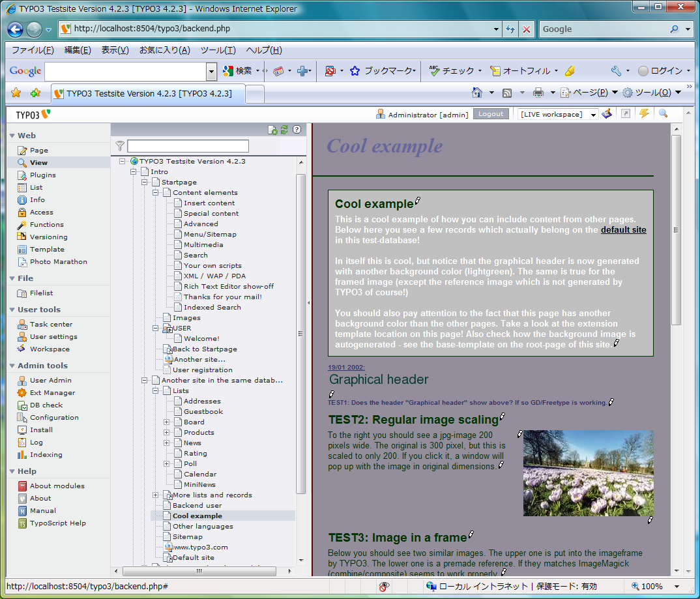Open the Indexing module
Viewport: 700px width, 599px height.
40,455
